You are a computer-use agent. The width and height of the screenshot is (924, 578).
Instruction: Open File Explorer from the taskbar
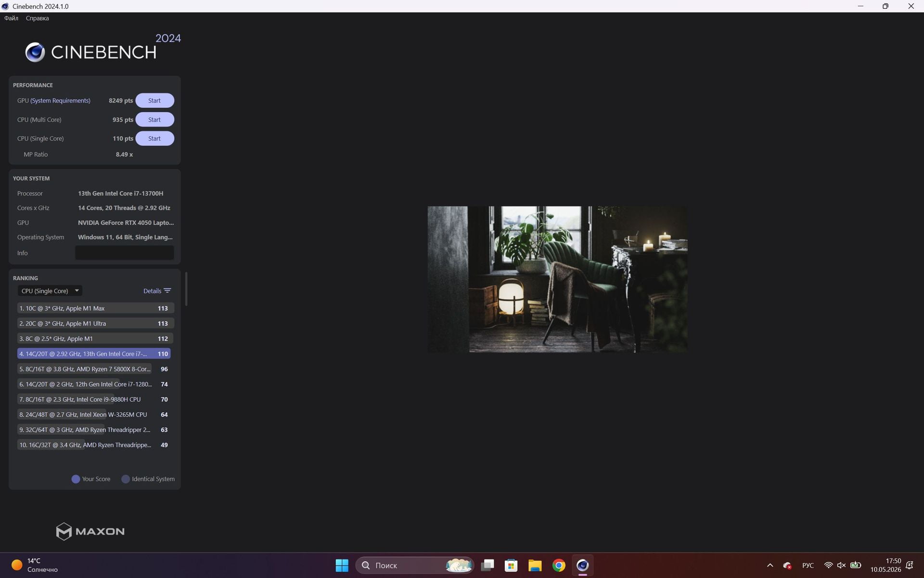coord(535,565)
